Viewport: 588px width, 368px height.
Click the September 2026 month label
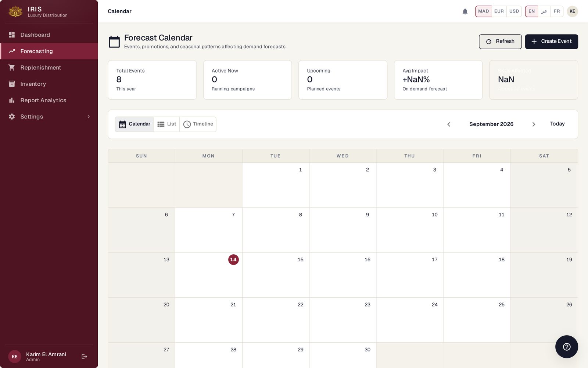491,124
